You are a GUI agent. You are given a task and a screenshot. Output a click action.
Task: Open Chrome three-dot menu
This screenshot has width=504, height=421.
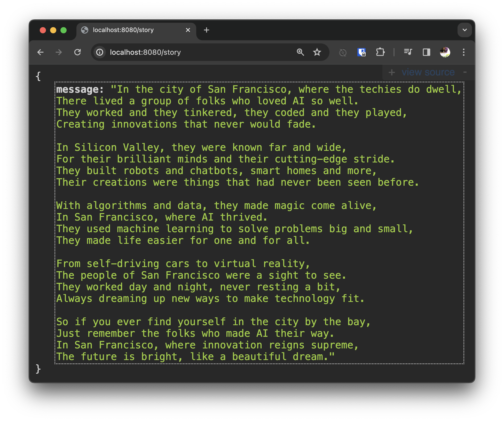pyautogui.click(x=464, y=52)
